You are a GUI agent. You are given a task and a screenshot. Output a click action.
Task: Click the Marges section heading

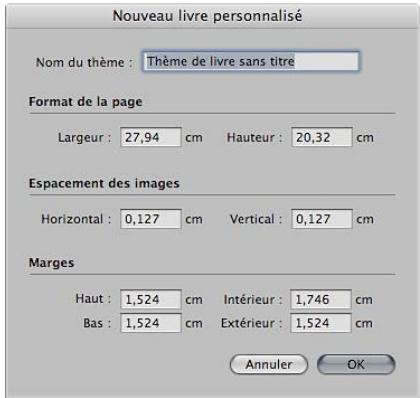[x=51, y=263]
